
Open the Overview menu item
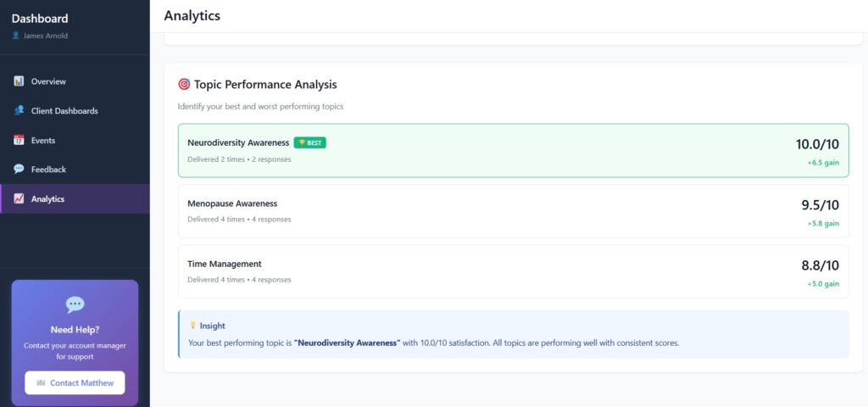click(x=48, y=81)
